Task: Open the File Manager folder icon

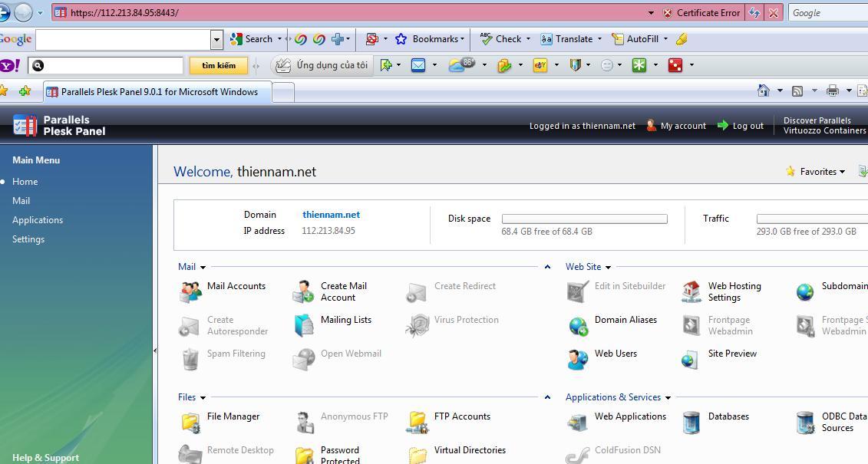Action: (190, 422)
